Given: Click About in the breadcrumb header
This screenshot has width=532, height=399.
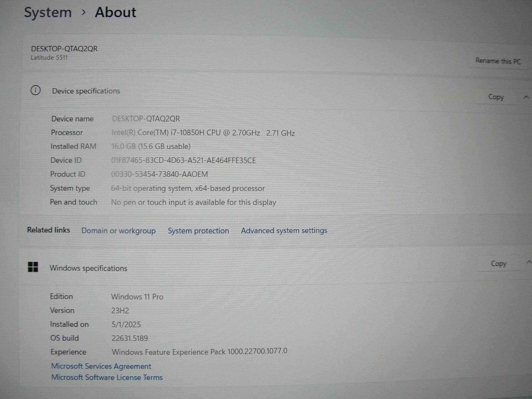Looking at the screenshot, I should tap(115, 12).
